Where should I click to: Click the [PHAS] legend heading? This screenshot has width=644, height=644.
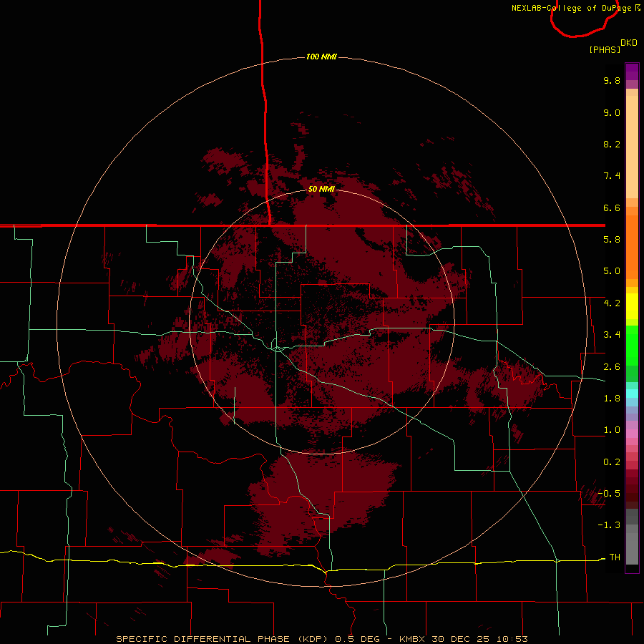pos(605,49)
